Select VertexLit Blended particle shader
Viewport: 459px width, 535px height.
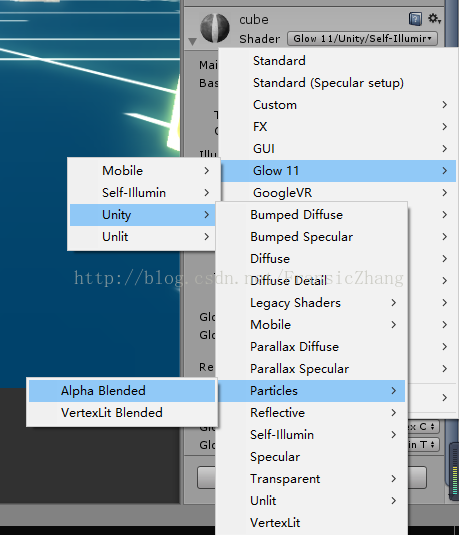coord(122,413)
